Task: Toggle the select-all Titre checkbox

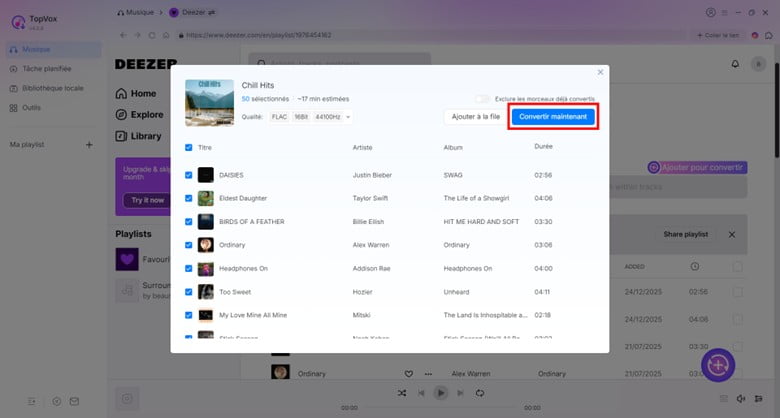Action: pos(189,147)
